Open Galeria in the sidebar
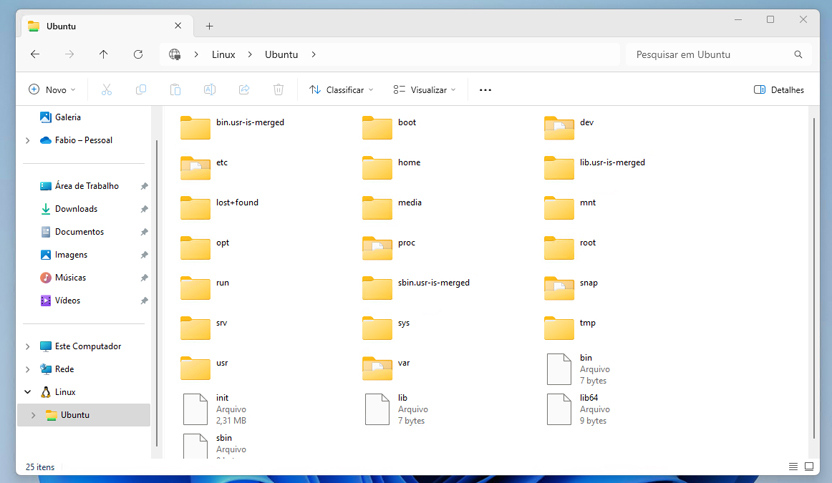832x483 pixels. (x=61, y=117)
